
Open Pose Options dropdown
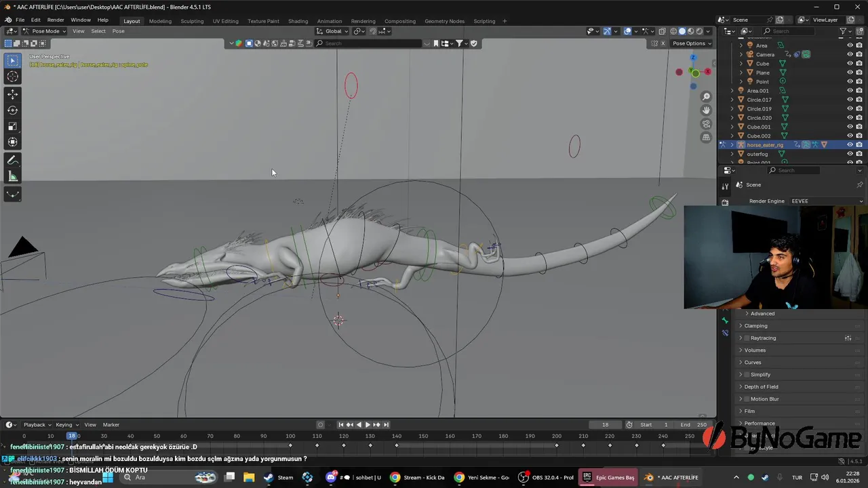pyautogui.click(x=692, y=43)
